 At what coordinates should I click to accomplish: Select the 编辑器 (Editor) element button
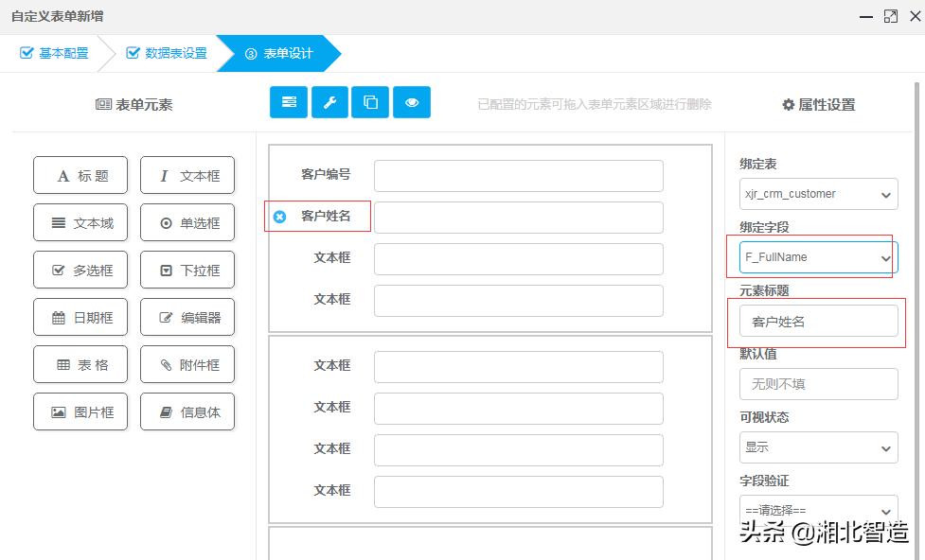(x=187, y=317)
